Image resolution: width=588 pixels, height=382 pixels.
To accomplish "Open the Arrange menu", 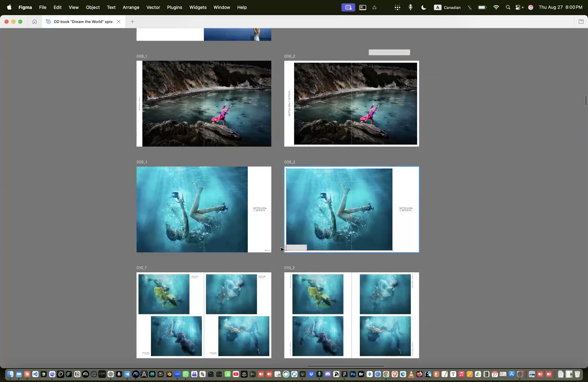I will pyautogui.click(x=131, y=7).
